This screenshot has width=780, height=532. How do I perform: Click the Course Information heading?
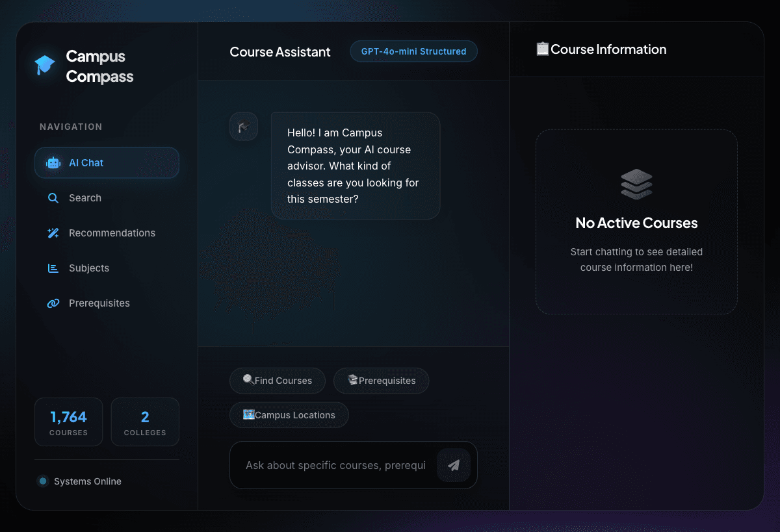pyautogui.click(x=608, y=49)
